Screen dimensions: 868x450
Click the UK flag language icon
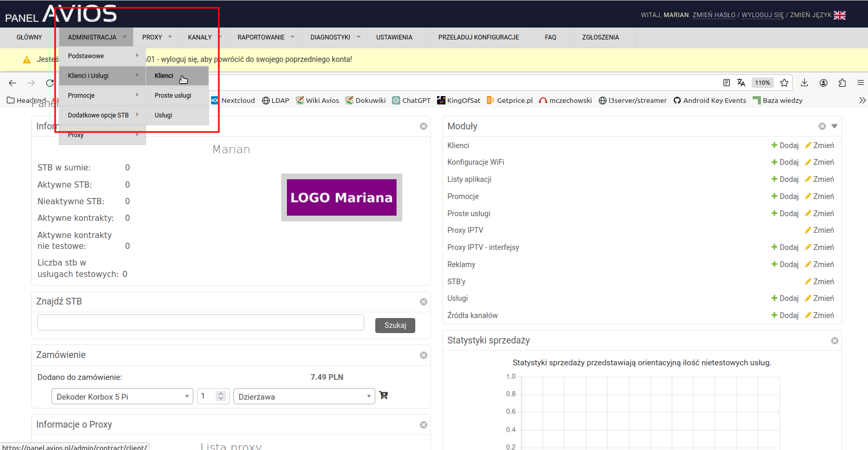pyautogui.click(x=839, y=15)
